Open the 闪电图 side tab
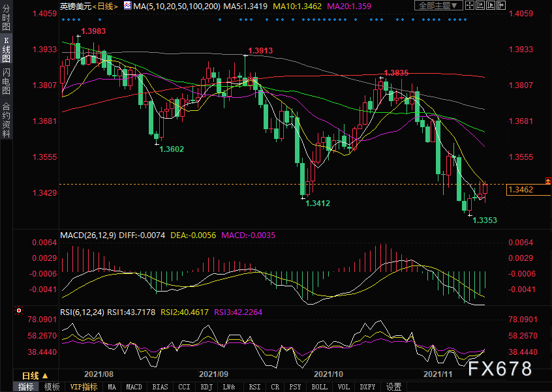 [6, 82]
